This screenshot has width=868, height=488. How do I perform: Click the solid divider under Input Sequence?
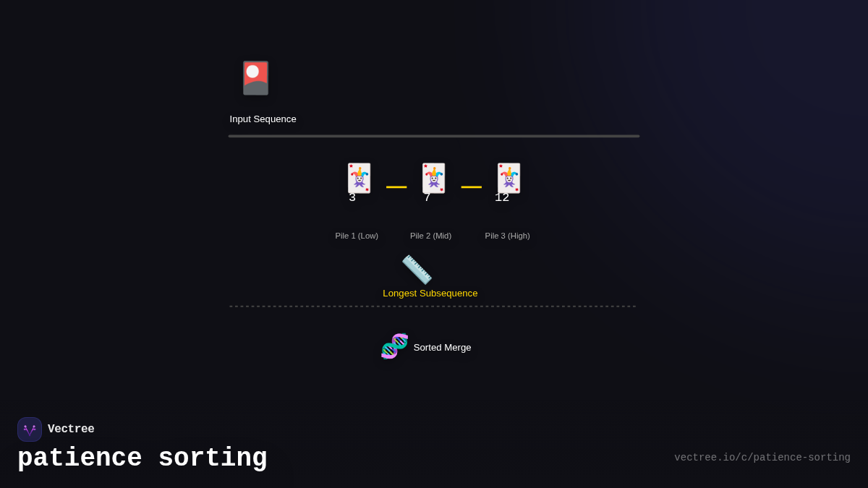[433, 135]
